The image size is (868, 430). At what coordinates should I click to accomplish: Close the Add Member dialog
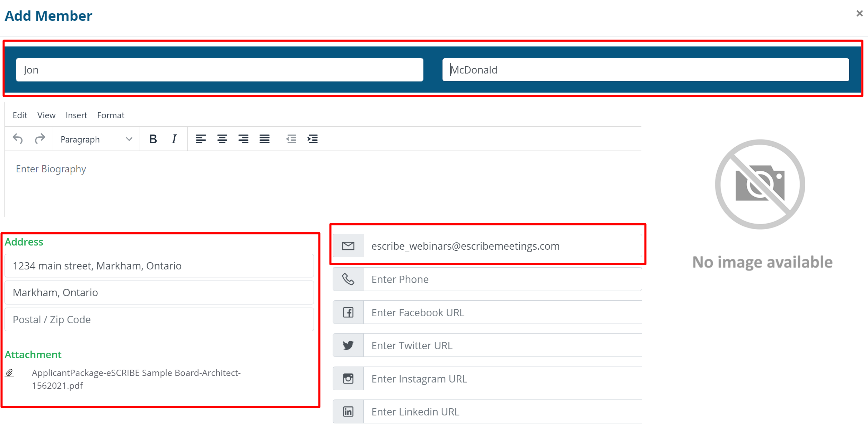tap(859, 14)
